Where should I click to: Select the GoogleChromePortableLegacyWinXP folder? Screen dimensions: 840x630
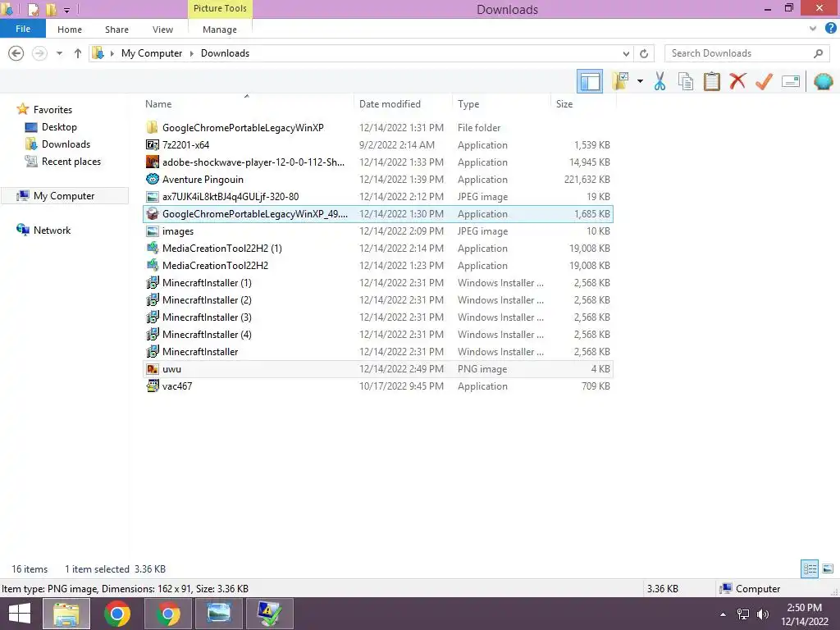pyautogui.click(x=378, y=127)
